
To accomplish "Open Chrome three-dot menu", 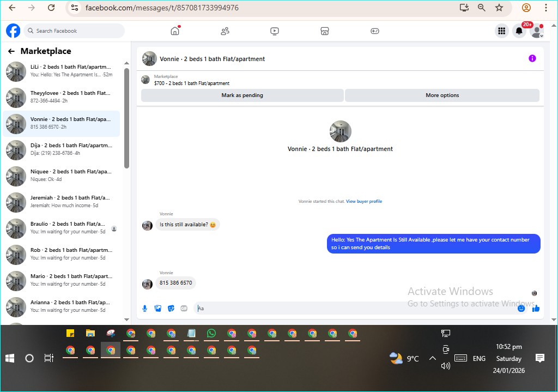I will 546,8.
